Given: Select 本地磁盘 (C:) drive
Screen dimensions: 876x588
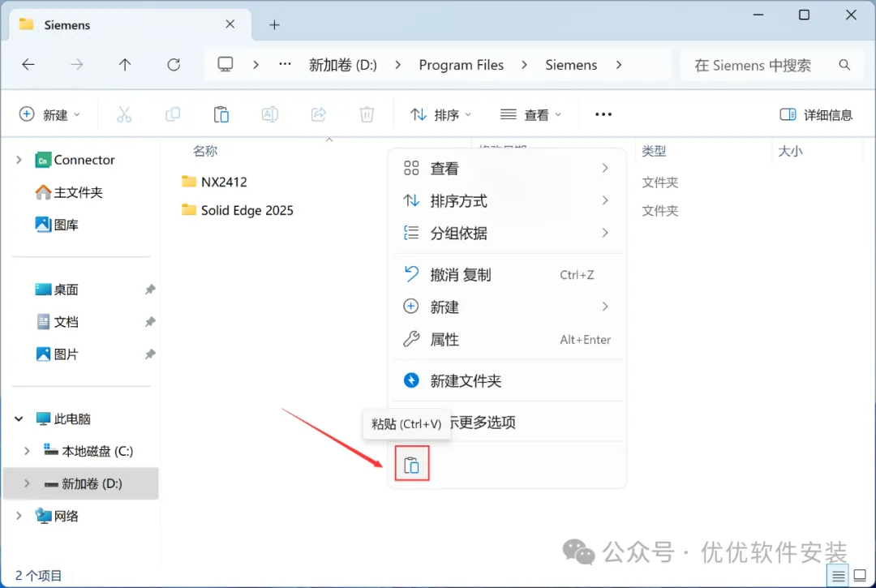Looking at the screenshot, I should 89,451.
